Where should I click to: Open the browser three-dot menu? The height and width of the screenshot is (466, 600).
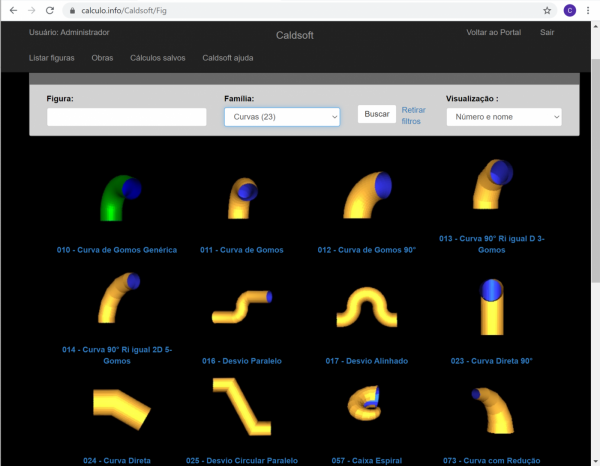click(589, 10)
